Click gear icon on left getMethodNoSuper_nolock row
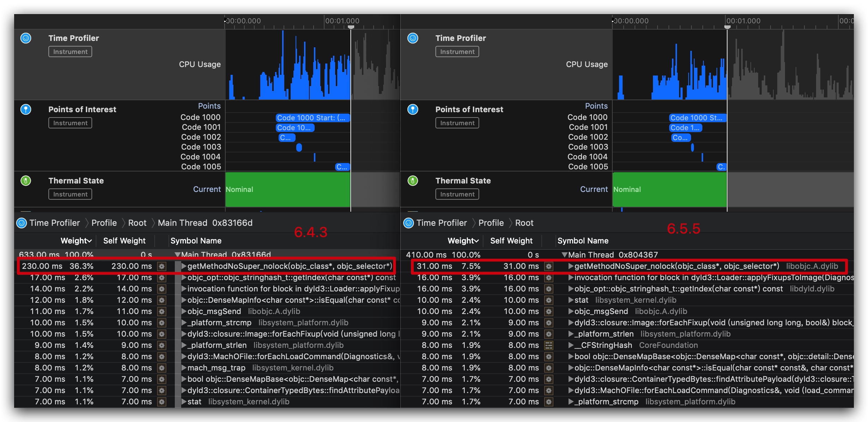The width and height of the screenshot is (868, 422). coord(162,266)
